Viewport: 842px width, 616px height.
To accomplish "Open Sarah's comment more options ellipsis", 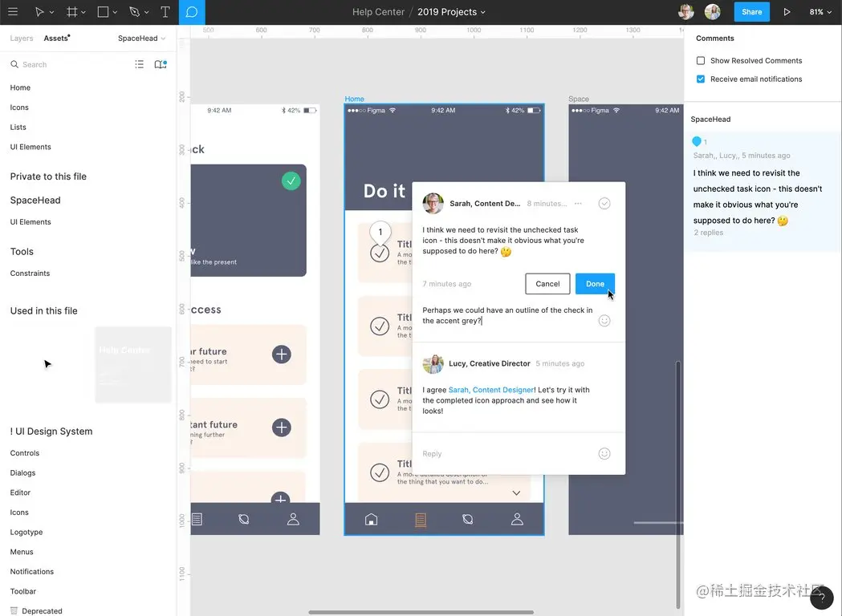I will point(578,204).
